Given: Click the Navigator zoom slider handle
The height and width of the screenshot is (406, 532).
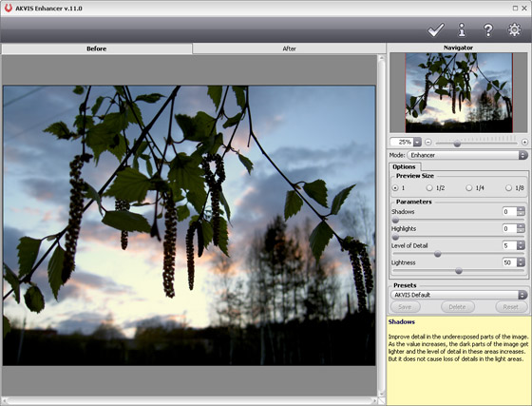Looking at the screenshot, I should (457, 144).
